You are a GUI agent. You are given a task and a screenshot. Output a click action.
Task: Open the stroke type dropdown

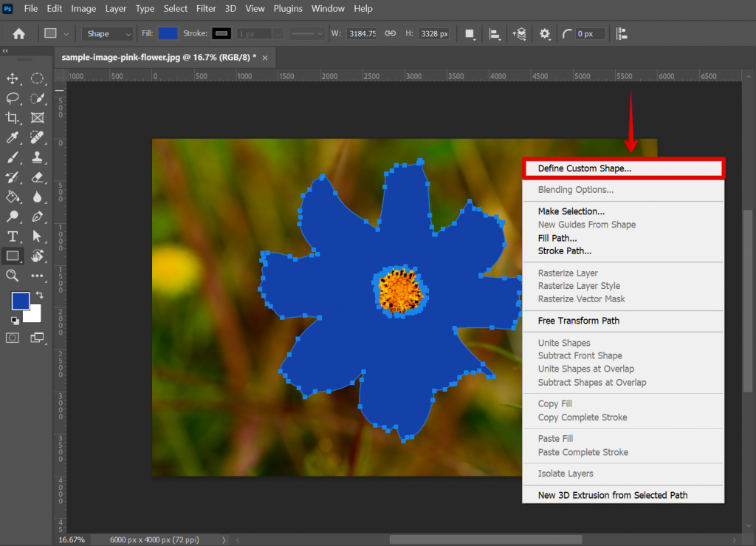pyautogui.click(x=306, y=33)
